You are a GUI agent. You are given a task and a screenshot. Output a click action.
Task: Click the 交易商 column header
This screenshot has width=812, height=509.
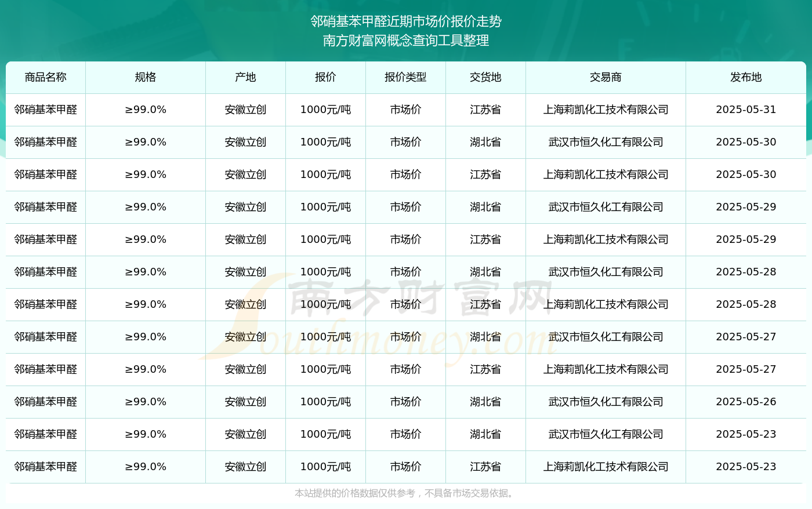click(x=606, y=77)
